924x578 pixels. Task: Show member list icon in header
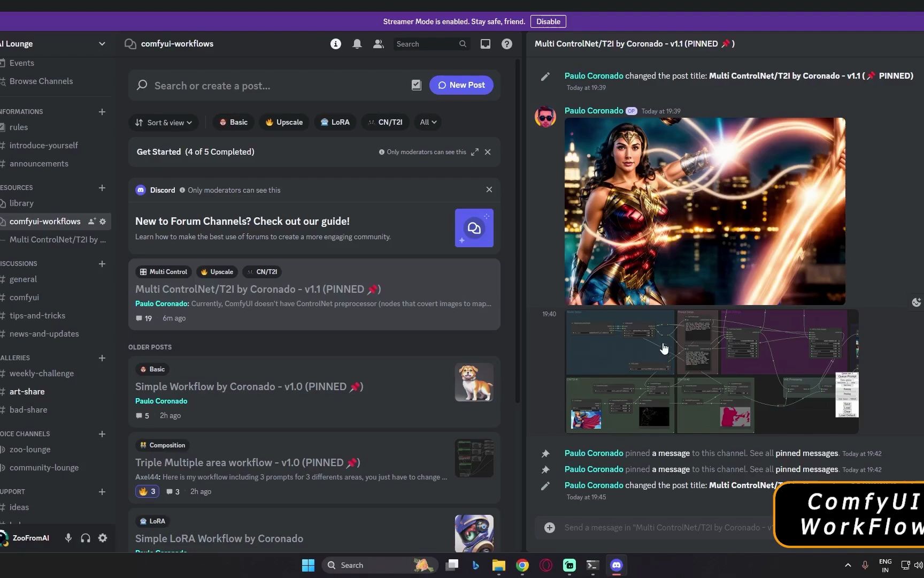point(378,44)
